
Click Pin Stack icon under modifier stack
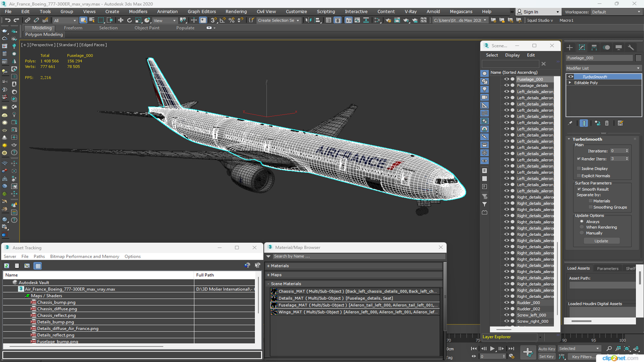coord(570,123)
